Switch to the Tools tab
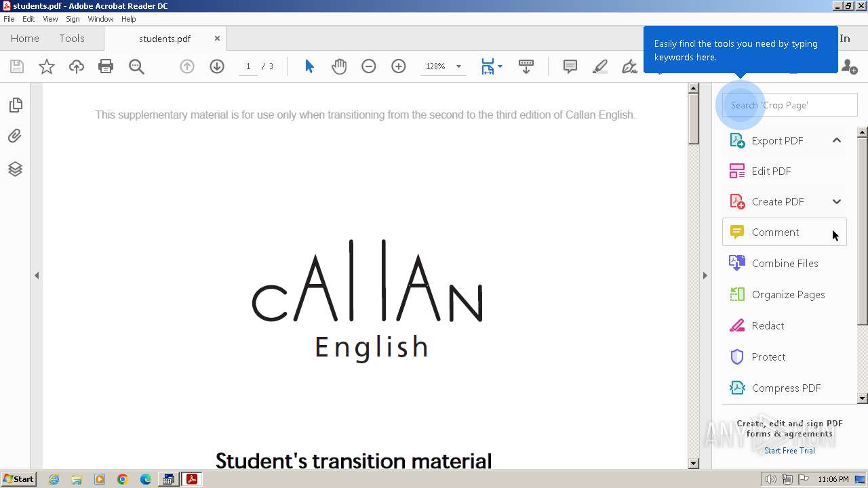This screenshot has height=488, width=868. 72,39
